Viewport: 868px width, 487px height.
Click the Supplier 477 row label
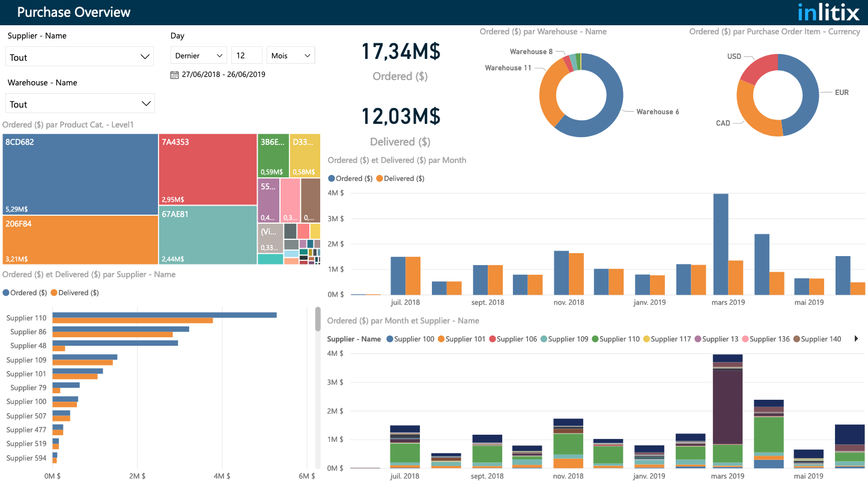(x=26, y=430)
